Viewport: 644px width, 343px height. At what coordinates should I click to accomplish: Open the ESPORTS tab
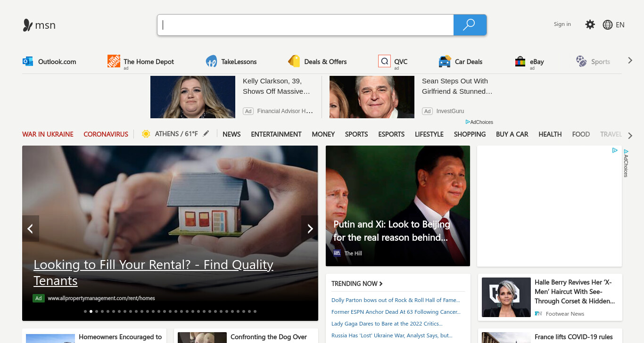click(391, 134)
